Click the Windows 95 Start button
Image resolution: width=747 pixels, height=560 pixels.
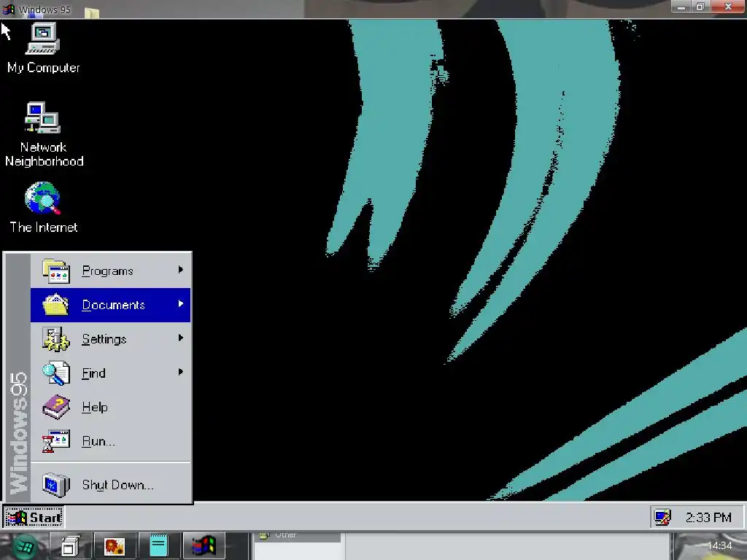[34, 517]
